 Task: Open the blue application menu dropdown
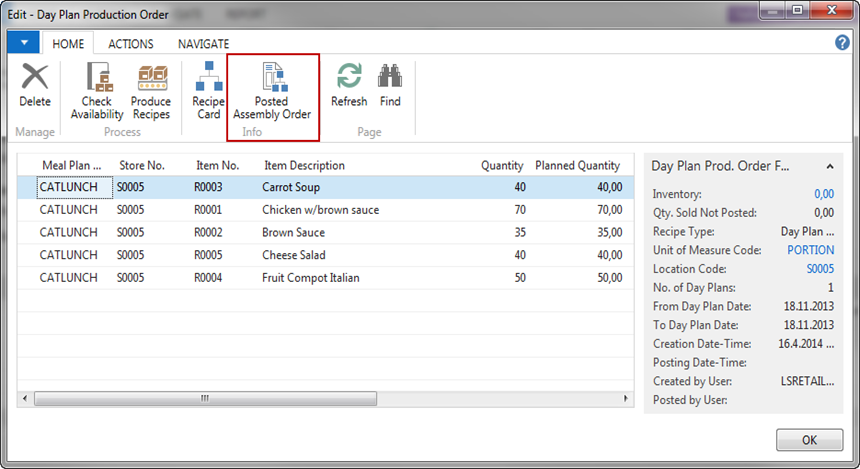click(x=24, y=43)
